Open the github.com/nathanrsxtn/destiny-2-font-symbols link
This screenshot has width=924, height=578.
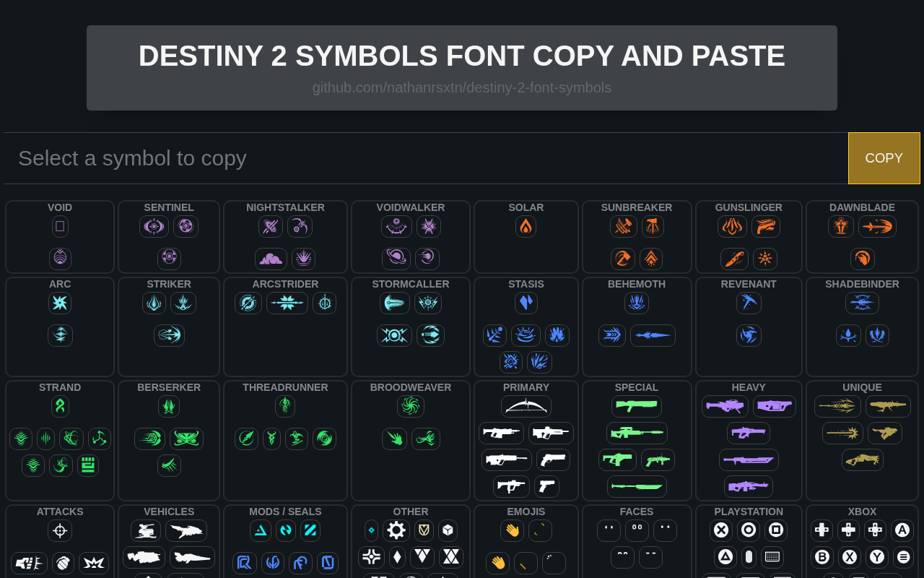pyautogui.click(x=462, y=87)
